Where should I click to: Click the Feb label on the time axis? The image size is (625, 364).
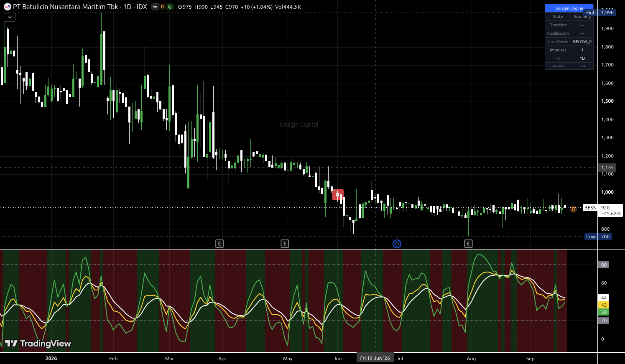113,359
